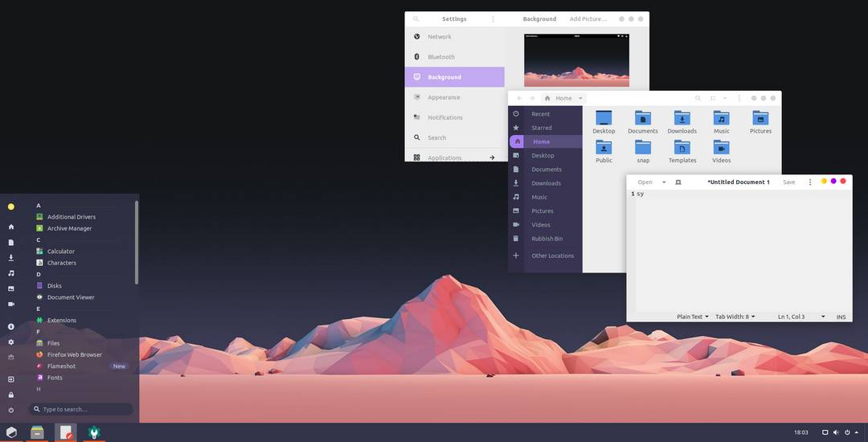Open the Files window kebab menu
Image resolution: width=868 pixels, height=442 pixels.
(739, 98)
